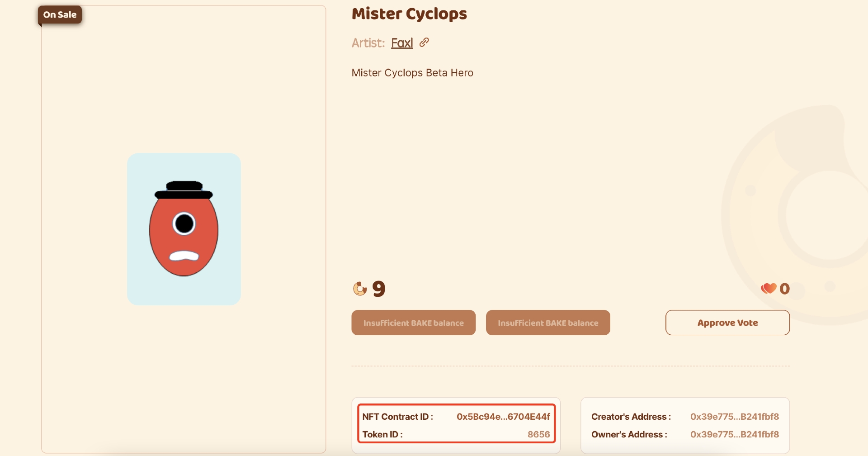This screenshot has width=868, height=456.
Task: Open the Creator's Address 0x39e775 link
Action: pyautogui.click(x=735, y=417)
